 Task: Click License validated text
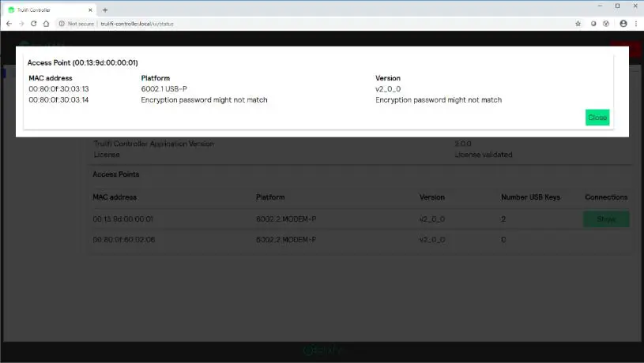[x=484, y=155]
